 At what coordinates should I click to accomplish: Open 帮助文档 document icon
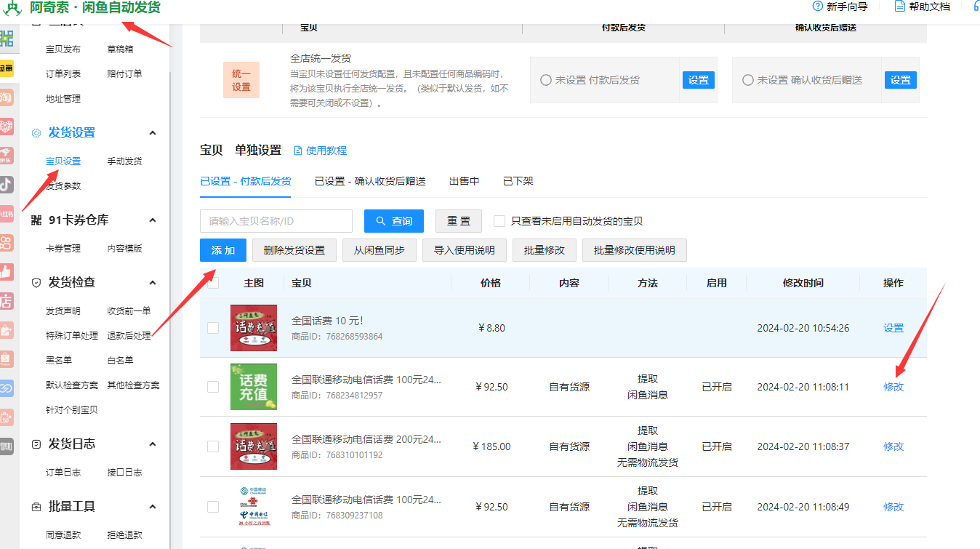tap(900, 7)
